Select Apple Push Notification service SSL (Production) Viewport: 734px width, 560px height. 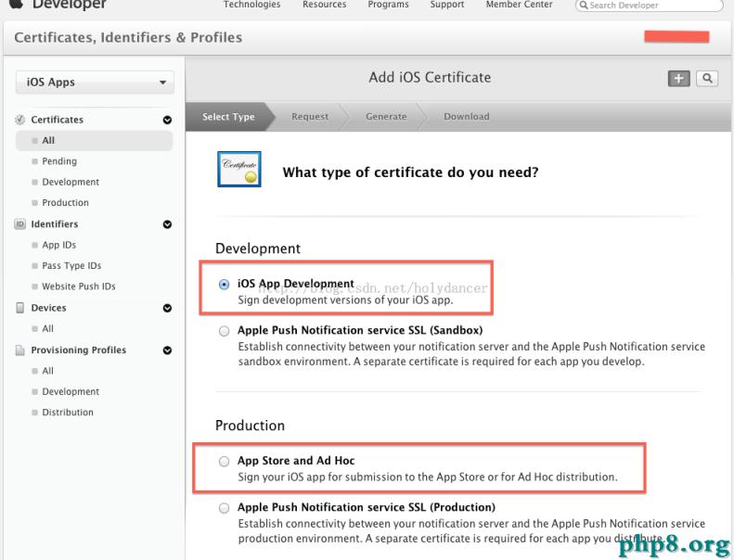[x=225, y=507]
